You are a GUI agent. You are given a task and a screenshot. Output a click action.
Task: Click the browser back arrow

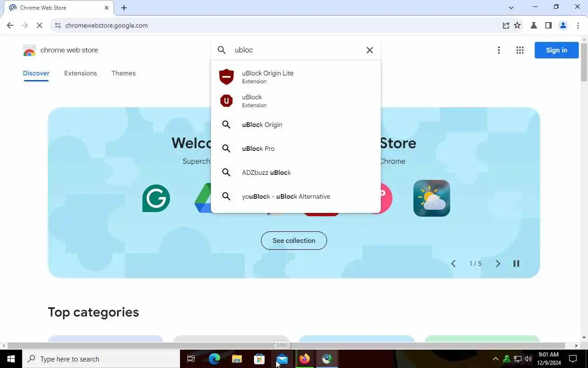pyautogui.click(x=10, y=25)
